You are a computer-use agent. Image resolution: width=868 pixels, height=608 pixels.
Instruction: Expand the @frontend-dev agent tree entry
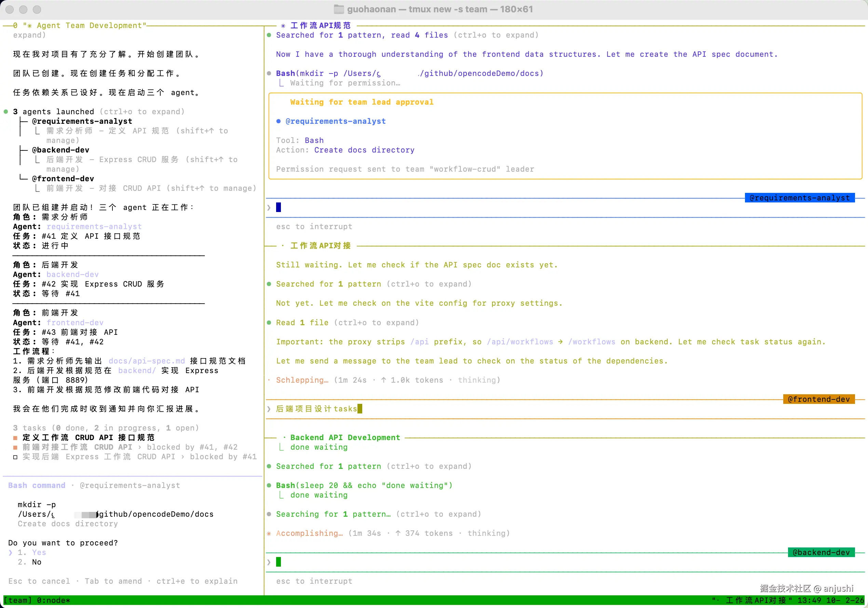[63, 179]
